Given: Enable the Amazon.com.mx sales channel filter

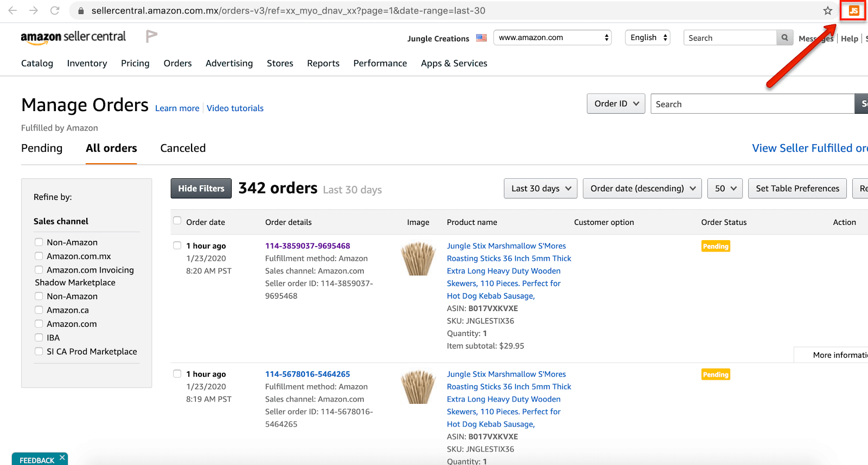Looking at the screenshot, I should [x=39, y=256].
